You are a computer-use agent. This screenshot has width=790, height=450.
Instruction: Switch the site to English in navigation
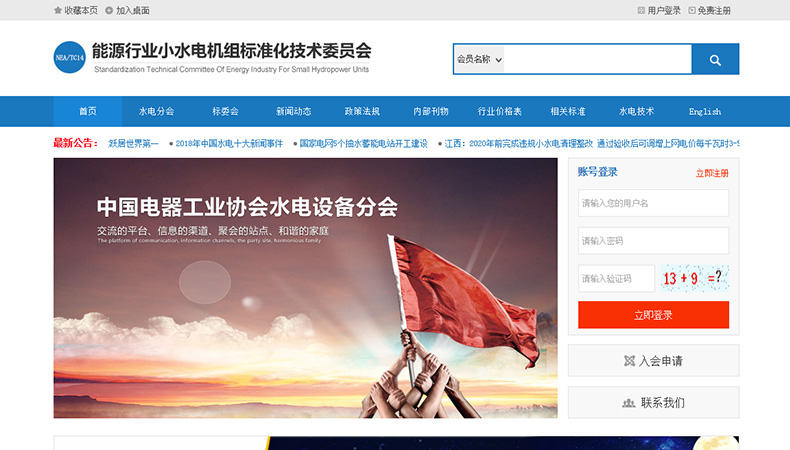(x=704, y=111)
